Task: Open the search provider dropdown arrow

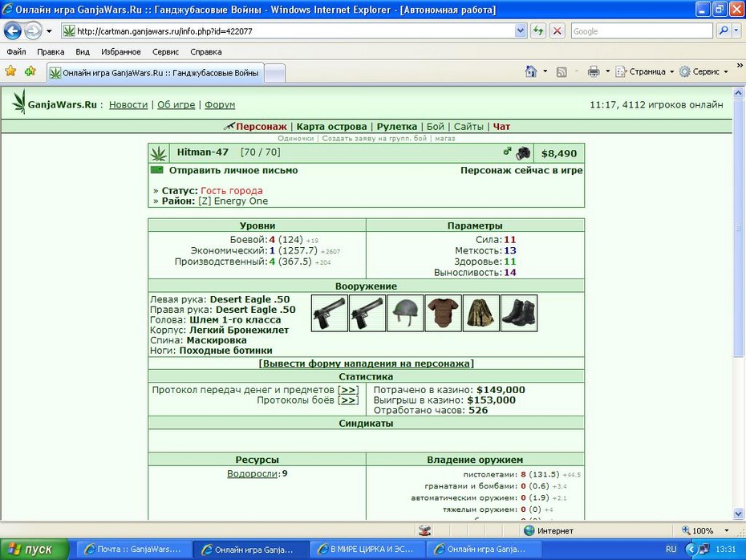Action: 736,31
